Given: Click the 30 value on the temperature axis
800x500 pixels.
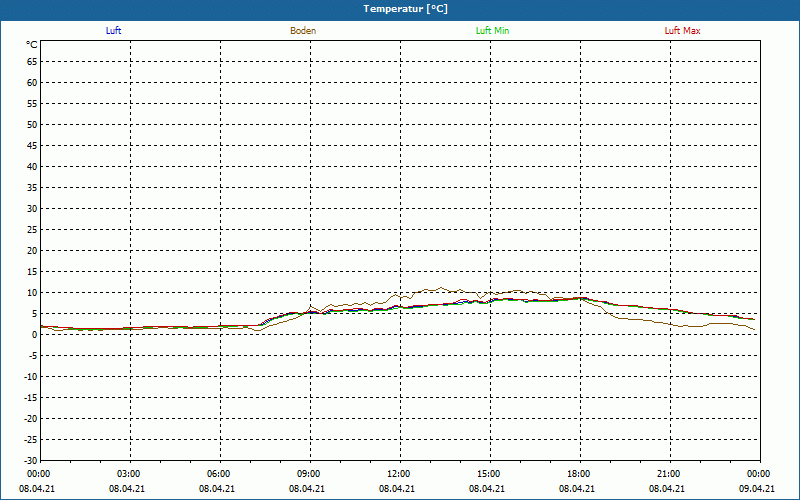Looking at the screenshot, I should pos(32,209).
